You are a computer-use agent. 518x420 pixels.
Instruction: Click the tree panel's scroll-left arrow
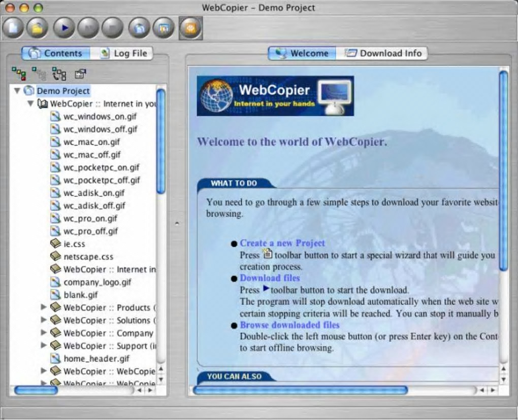pyautogui.click(x=140, y=390)
